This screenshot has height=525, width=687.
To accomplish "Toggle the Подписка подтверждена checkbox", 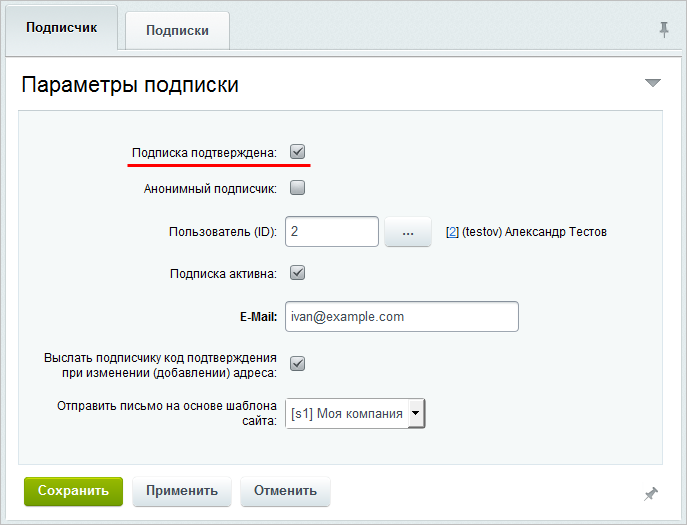I will tap(297, 152).
